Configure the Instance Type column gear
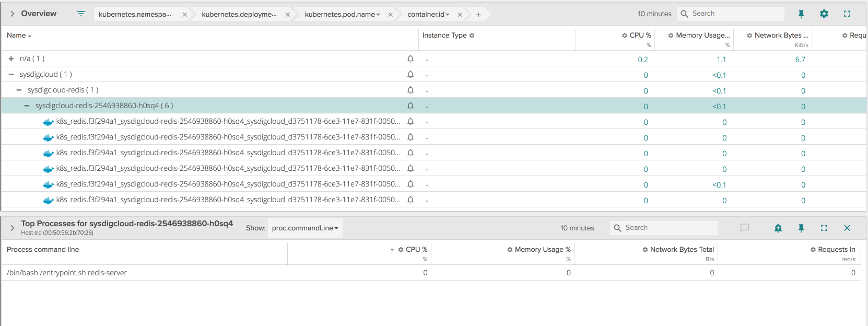 click(472, 36)
